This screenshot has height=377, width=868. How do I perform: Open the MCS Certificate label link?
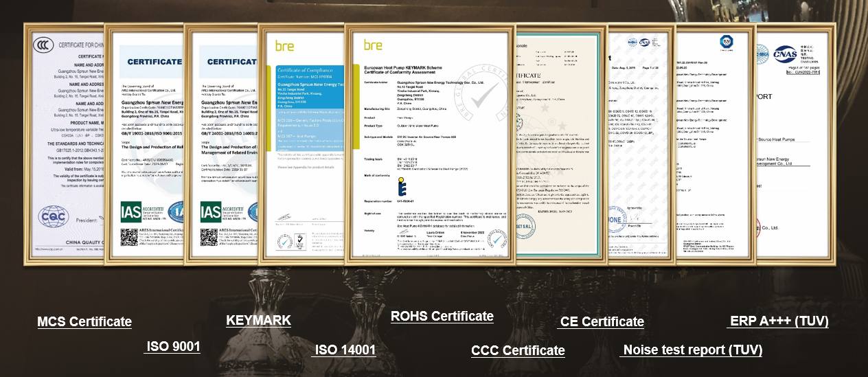(84, 321)
